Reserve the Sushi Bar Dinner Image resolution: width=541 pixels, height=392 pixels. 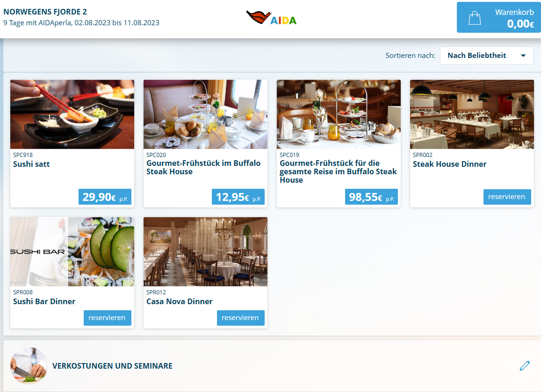(107, 318)
